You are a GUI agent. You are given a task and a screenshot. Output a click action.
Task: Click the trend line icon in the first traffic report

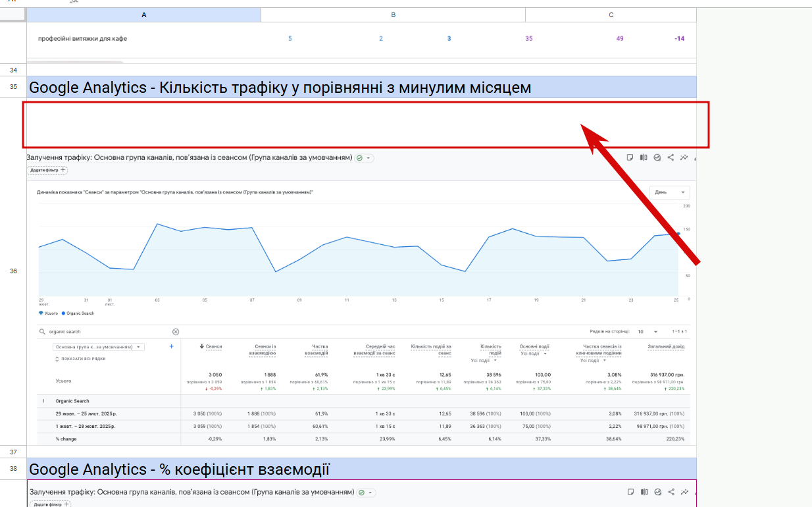pos(684,157)
